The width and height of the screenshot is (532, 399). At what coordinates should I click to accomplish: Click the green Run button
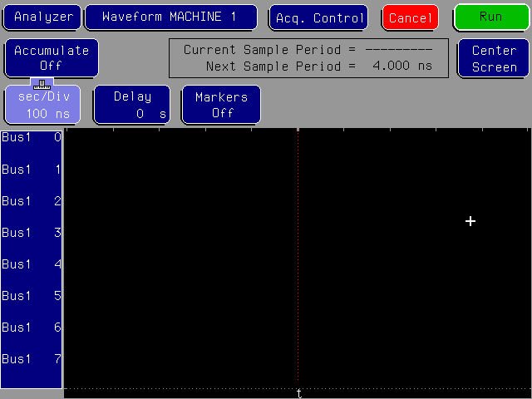point(490,17)
